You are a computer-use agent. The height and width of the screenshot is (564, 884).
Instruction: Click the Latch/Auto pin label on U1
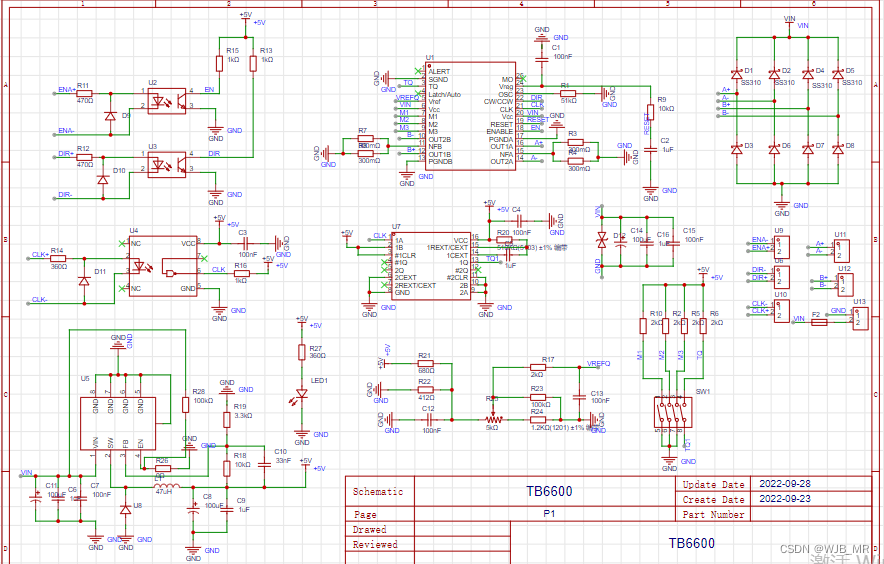[444, 94]
